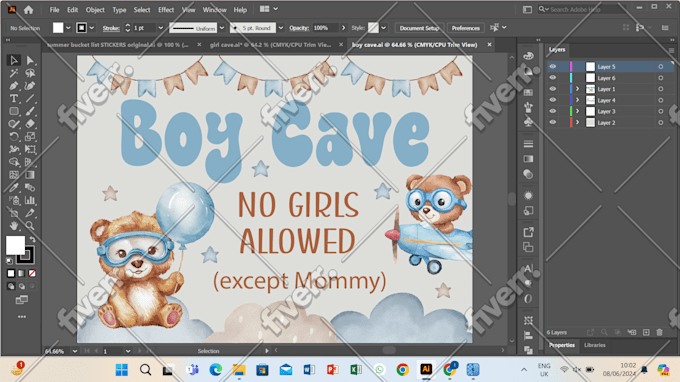Set color mode to None

[x=32, y=273]
